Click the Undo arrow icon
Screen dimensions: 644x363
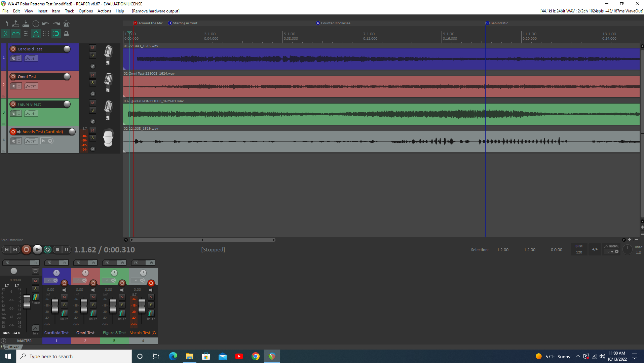coord(46,24)
